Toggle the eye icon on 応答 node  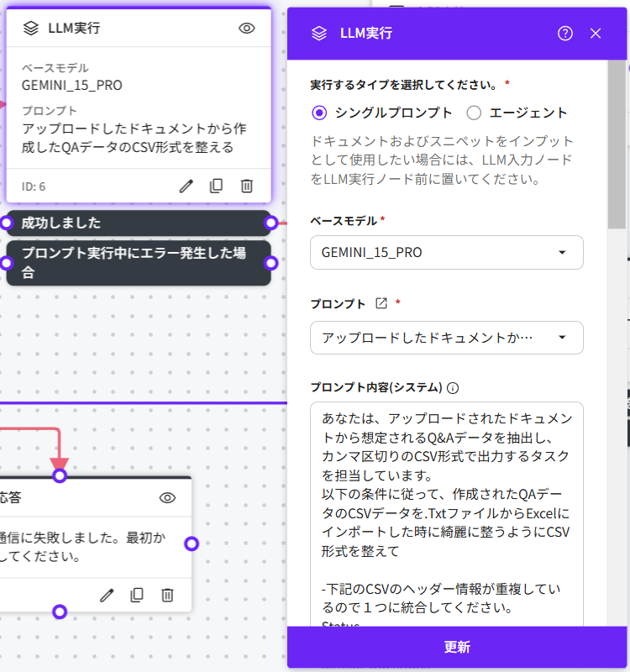click(x=167, y=497)
